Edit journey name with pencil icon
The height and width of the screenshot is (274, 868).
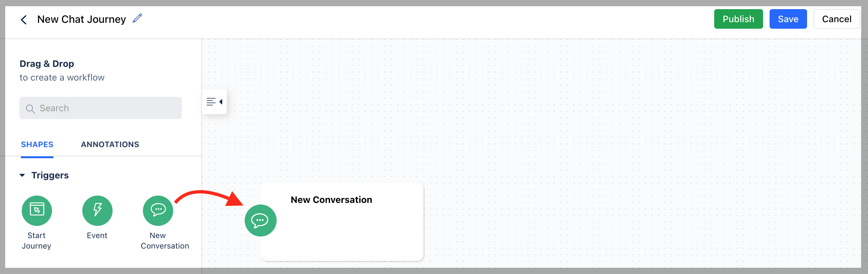137,19
